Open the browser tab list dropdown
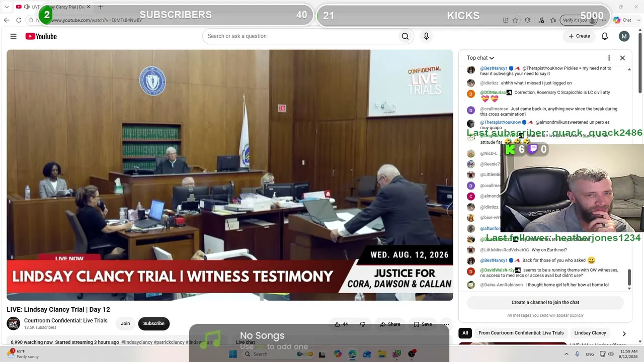This screenshot has width=644, height=362. 7,7
